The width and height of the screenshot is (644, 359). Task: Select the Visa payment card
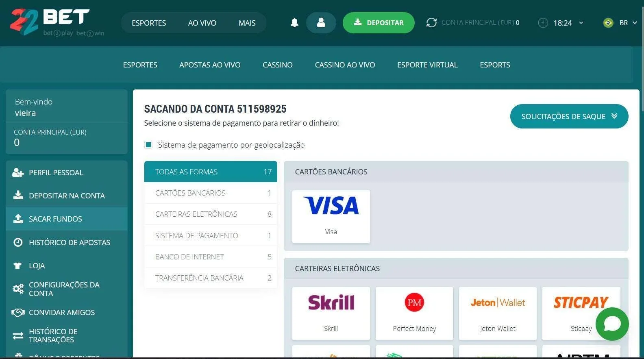click(x=331, y=217)
